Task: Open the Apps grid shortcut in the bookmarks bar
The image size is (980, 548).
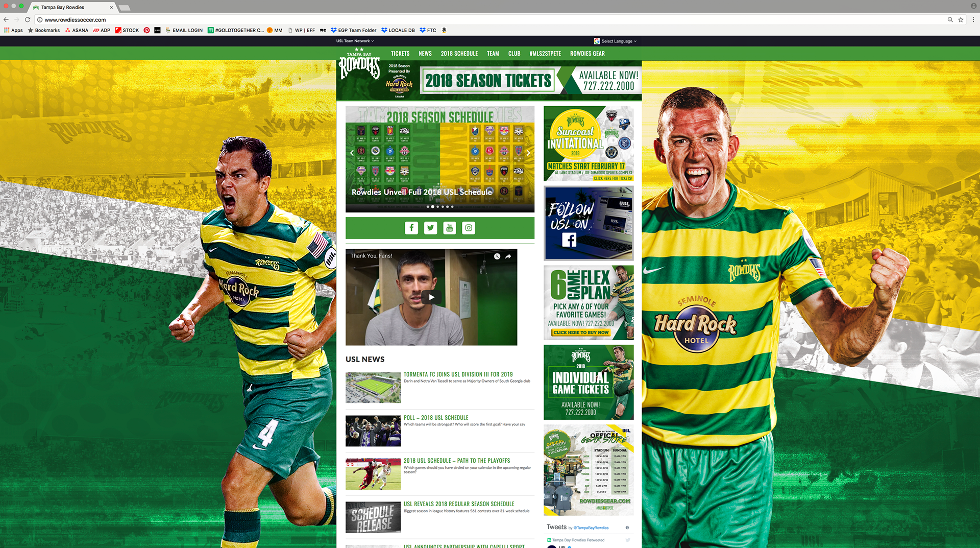Action: click(13, 30)
